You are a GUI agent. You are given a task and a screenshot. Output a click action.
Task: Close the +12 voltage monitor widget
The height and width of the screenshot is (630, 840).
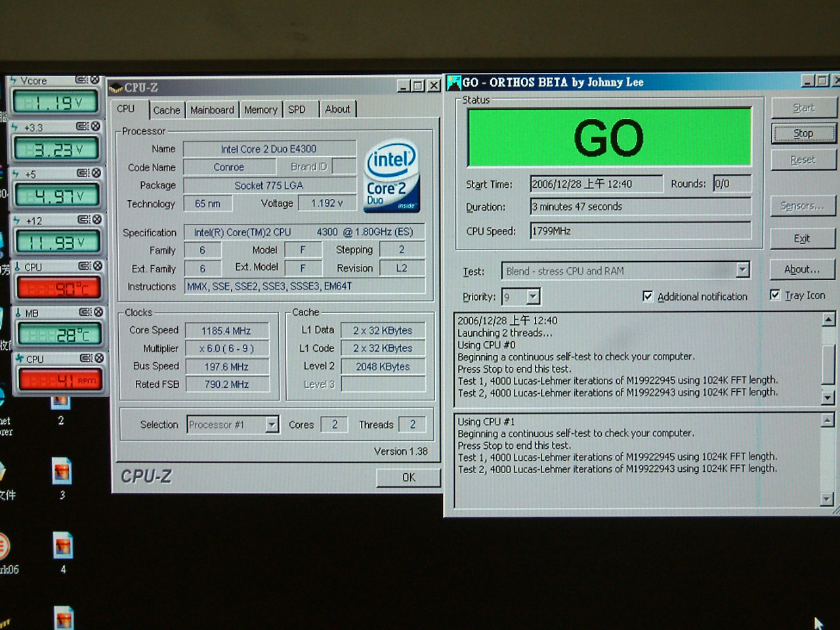97,219
